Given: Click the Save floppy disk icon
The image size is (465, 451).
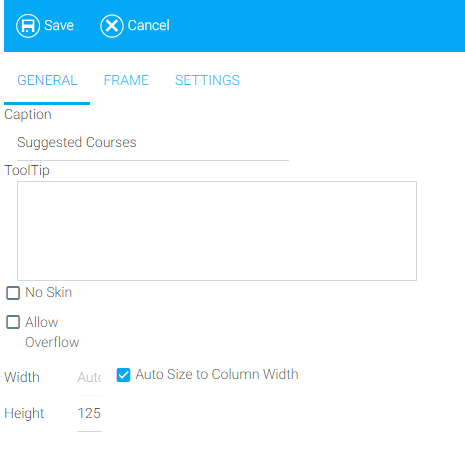Looking at the screenshot, I should point(28,26).
